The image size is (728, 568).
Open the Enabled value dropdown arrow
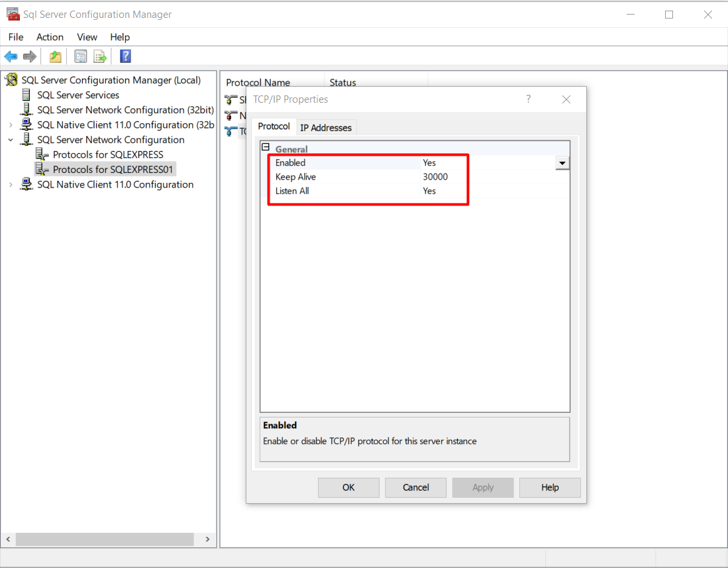click(562, 163)
